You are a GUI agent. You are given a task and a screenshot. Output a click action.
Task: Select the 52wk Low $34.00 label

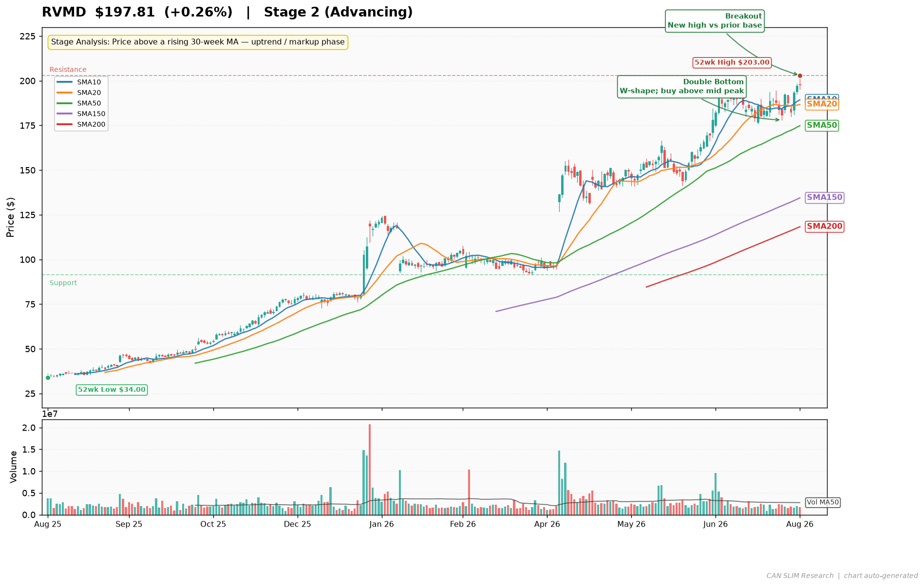(x=112, y=390)
